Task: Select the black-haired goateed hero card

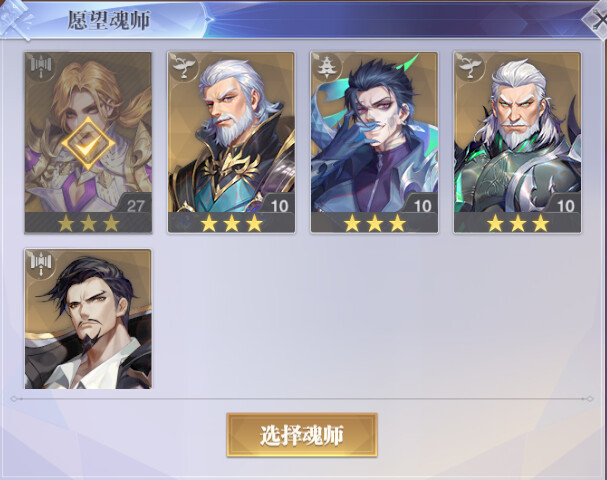Action: pyautogui.click(x=88, y=319)
